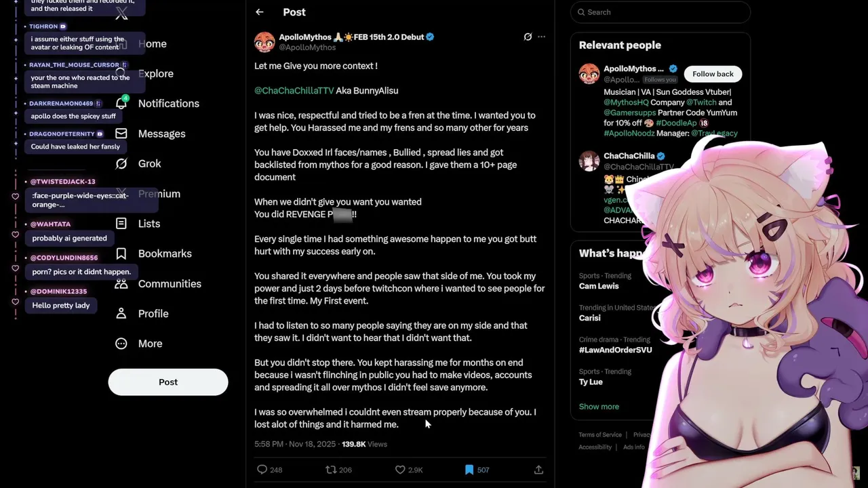Viewport: 868px width, 488px height.
Task: Open the Grok icon on the post header
Action: pos(528,37)
